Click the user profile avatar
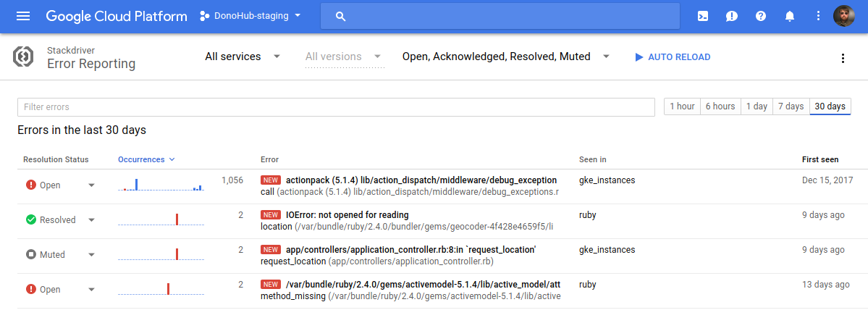This screenshot has width=868, height=310. (x=844, y=16)
